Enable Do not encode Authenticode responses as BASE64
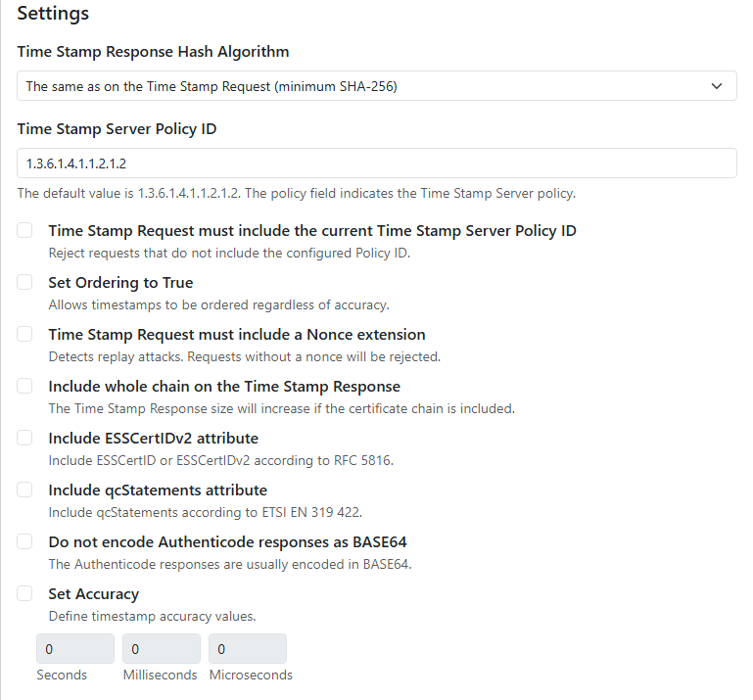The height and width of the screenshot is (700, 753). tap(24, 541)
